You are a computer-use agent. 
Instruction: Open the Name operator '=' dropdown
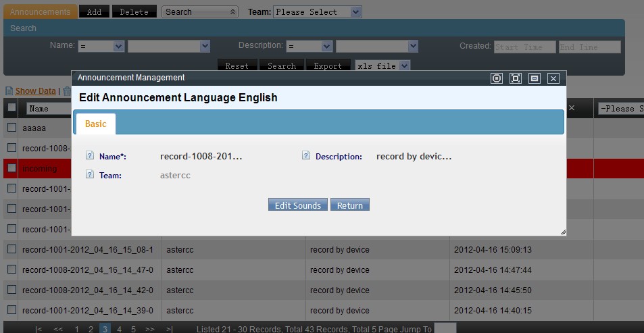tap(101, 47)
